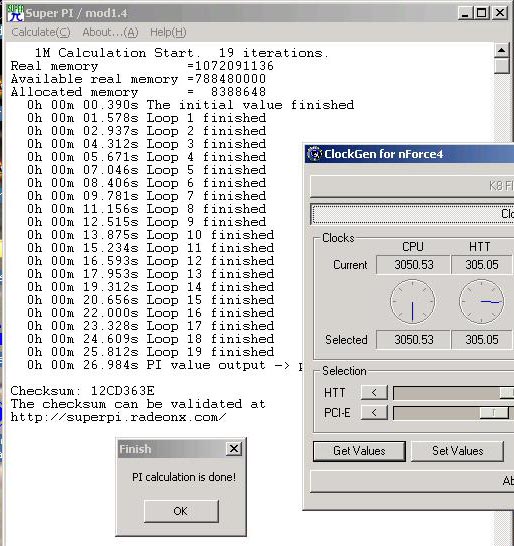Click the checksum text 12CD363E

pos(123,391)
